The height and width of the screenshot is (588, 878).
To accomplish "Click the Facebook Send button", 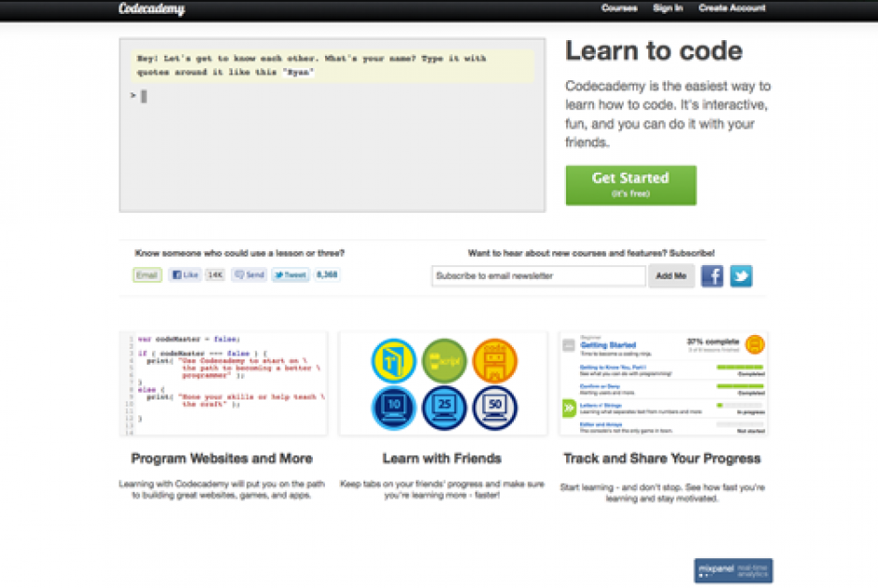I will pos(249,274).
